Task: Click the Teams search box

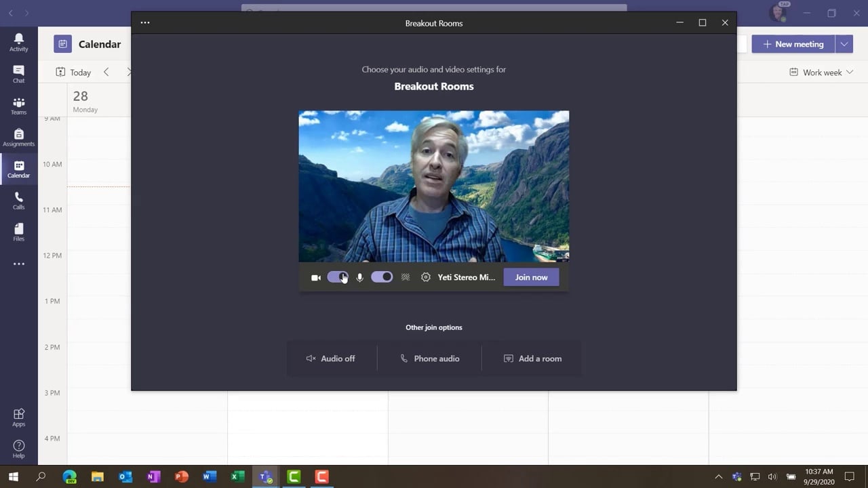Action: pos(434,8)
